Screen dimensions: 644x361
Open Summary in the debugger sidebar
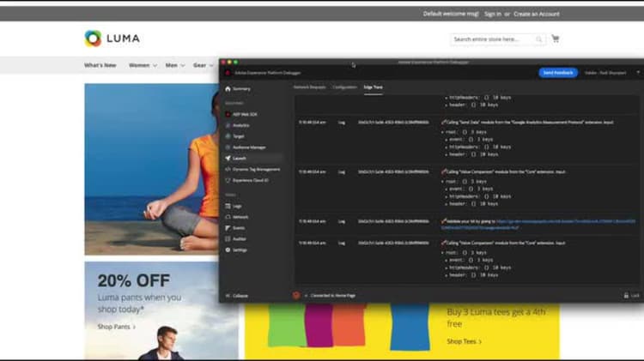pyautogui.click(x=241, y=88)
